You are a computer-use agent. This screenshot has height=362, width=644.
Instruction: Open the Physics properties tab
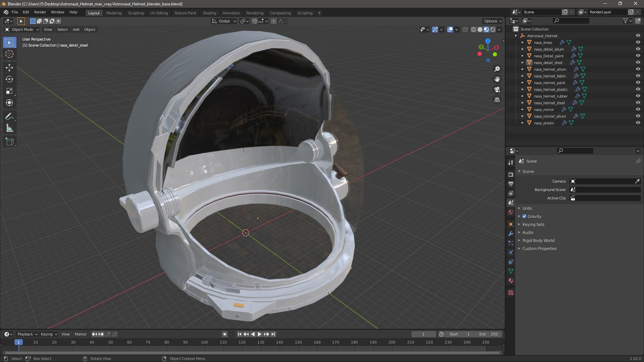click(x=511, y=252)
